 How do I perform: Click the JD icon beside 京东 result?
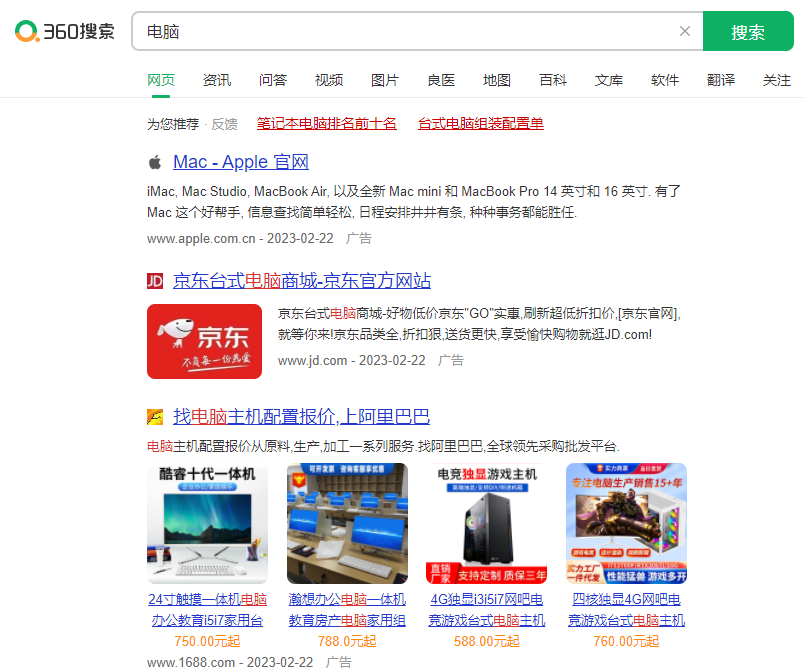pos(155,281)
